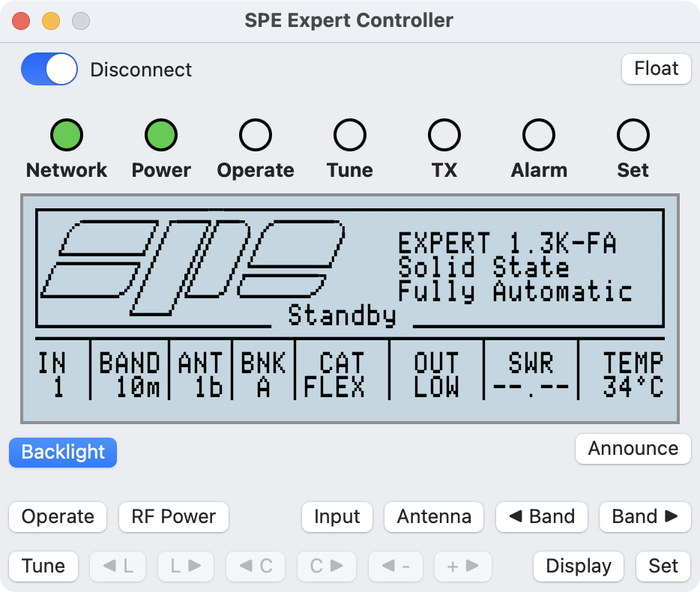Click the Display button

click(579, 567)
